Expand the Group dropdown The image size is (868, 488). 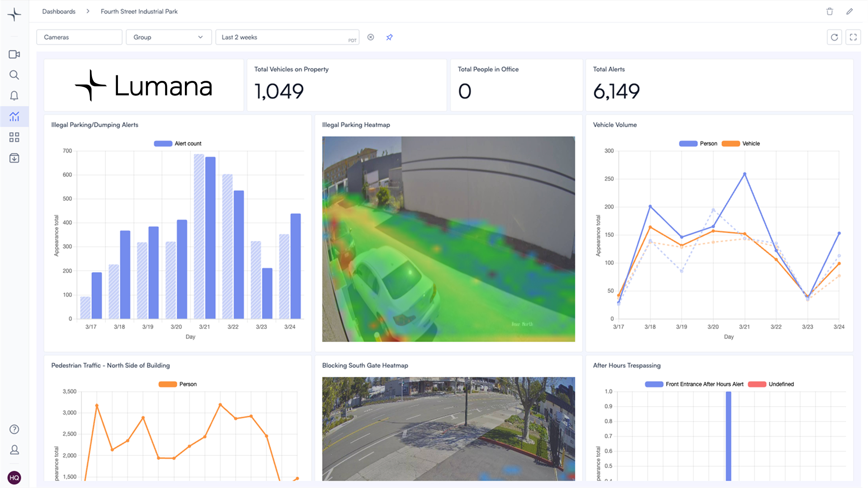point(168,37)
